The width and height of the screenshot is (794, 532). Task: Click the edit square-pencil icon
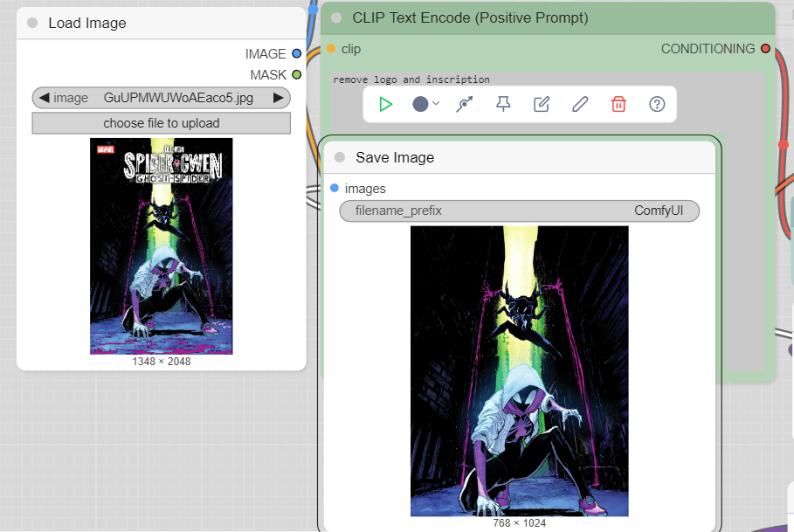[542, 104]
